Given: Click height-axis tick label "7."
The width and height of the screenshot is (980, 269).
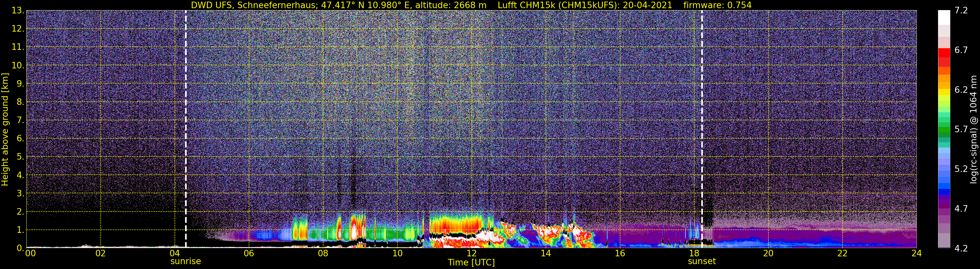Looking at the screenshot, I should pyautogui.click(x=20, y=120).
